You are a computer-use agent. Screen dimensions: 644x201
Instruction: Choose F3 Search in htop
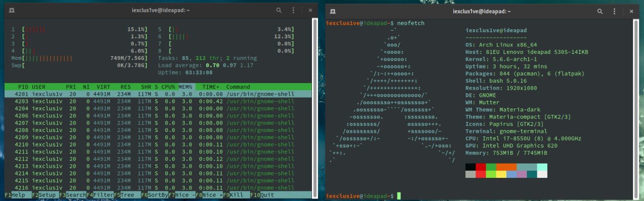click(x=72, y=195)
